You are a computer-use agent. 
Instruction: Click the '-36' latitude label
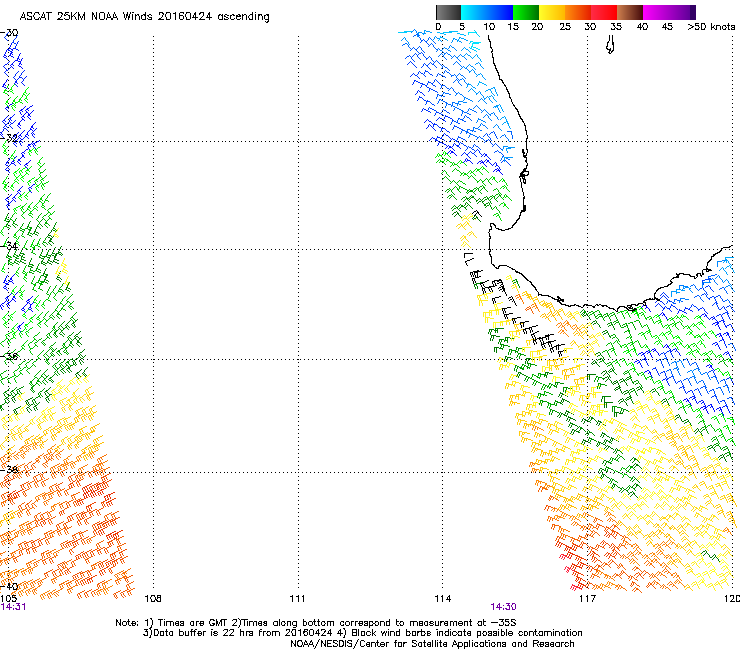pyautogui.click(x=10, y=356)
